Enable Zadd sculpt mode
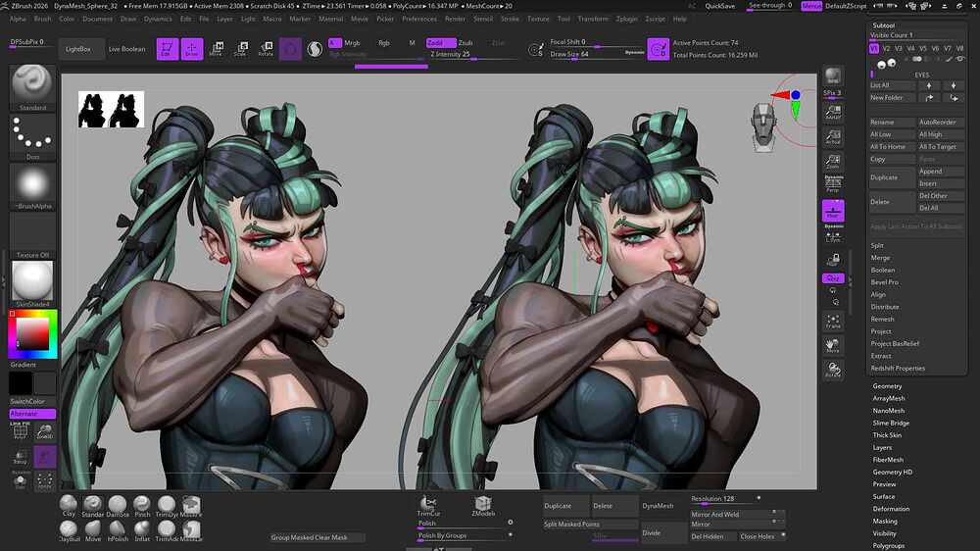This screenshot has width=980, height=551. coord(441,43)
